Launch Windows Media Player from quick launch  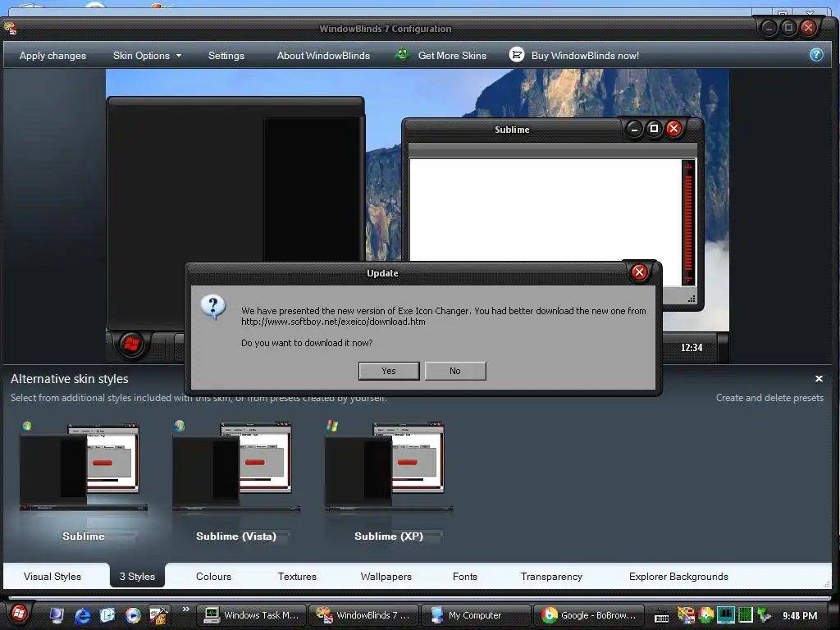pyautogui.click(x=133, y=615)
